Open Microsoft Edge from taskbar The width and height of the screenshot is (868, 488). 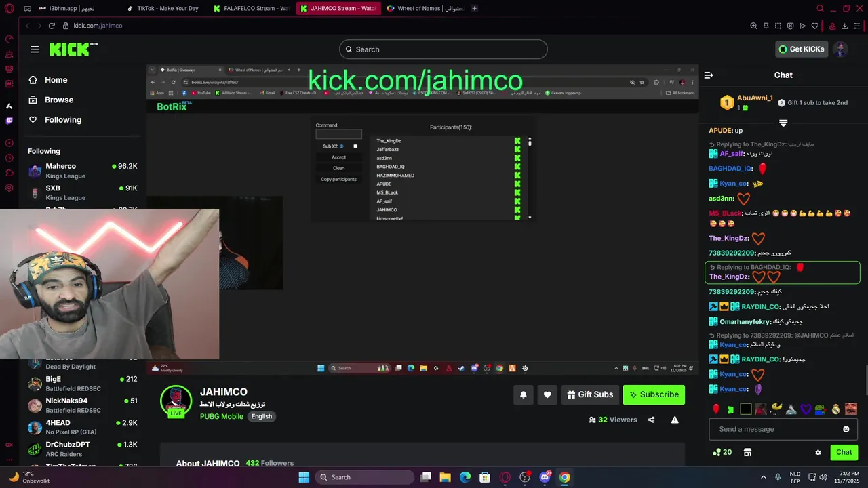tap(465, 477)
